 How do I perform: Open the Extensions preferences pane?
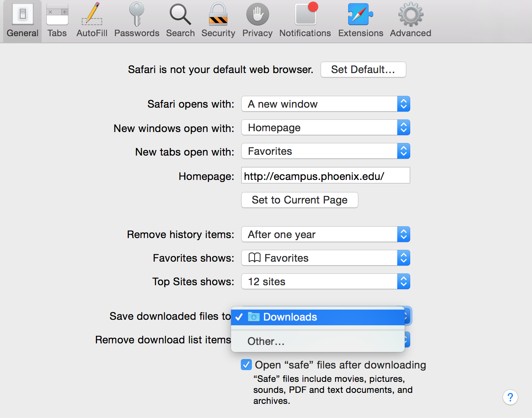361,21
